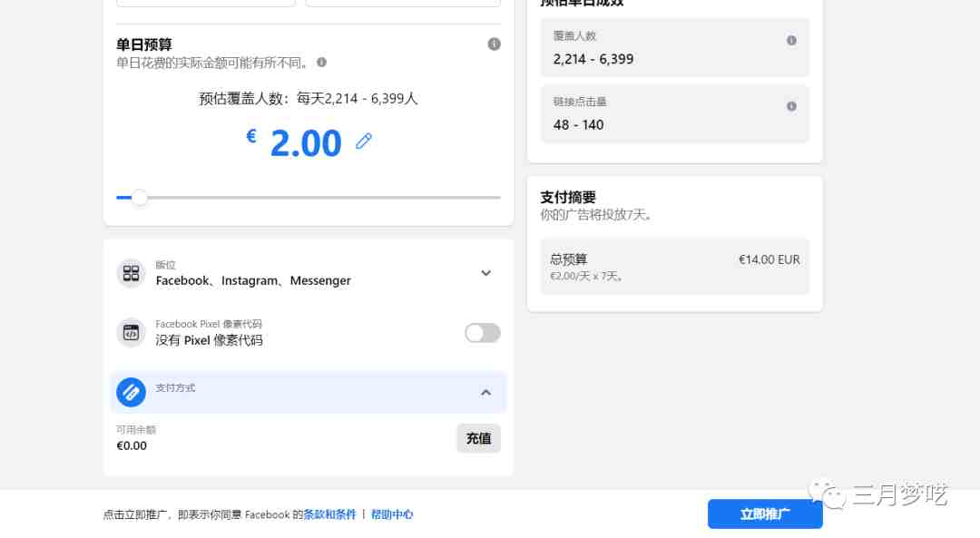Image resolution: width=980 pixels, height=538 pixels.
Task: Collapse the 支付方式 section chevron
Action: 485,393
